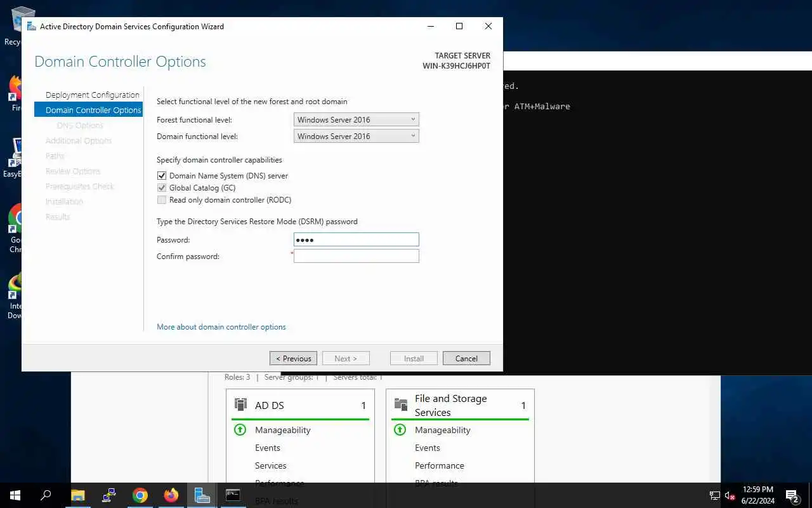Click the Previous button
The image size is (812, 508).
point(293,358)
